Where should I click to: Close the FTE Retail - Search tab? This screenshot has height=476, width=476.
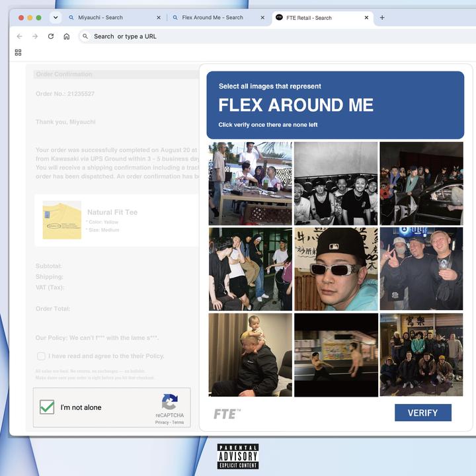366,18
